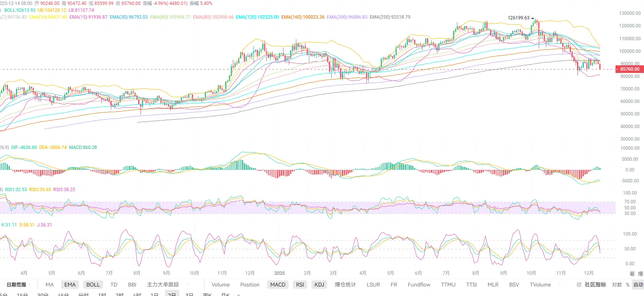Select the EMA(15):91936.87 legend
The width and height of the screenshot is (644, 296).
click(89, 17)
